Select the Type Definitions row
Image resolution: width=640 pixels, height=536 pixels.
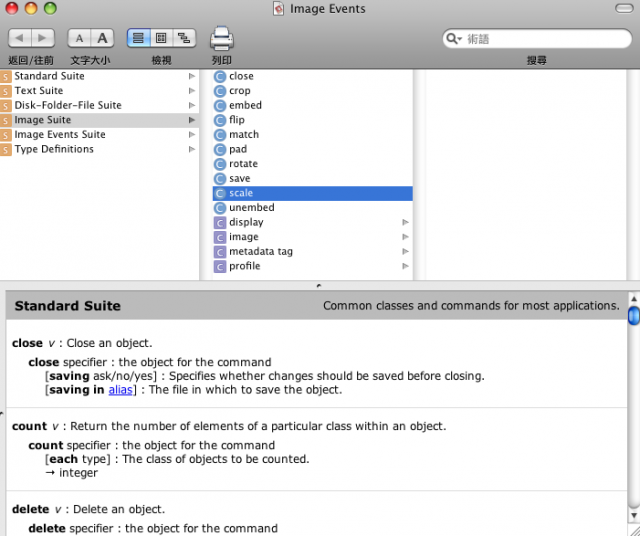(x=99, y=149)
